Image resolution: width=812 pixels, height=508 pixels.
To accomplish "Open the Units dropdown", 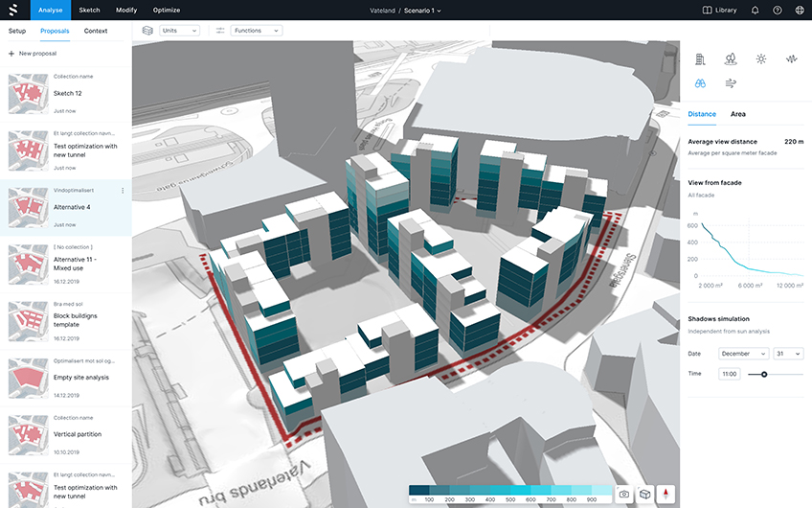I will click(179, 31).
